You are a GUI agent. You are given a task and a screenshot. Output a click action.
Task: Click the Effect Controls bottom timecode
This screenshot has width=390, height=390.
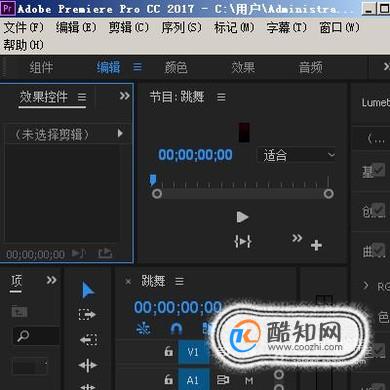(35, 255)
